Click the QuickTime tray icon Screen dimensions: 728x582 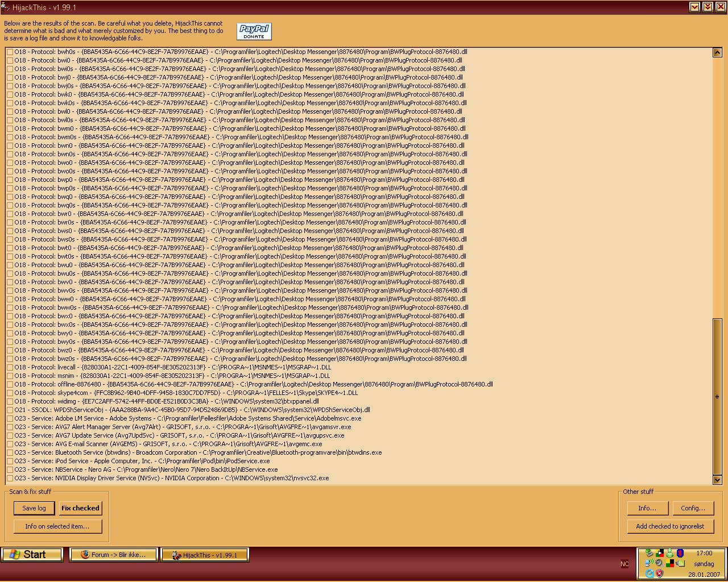(650, 573)
